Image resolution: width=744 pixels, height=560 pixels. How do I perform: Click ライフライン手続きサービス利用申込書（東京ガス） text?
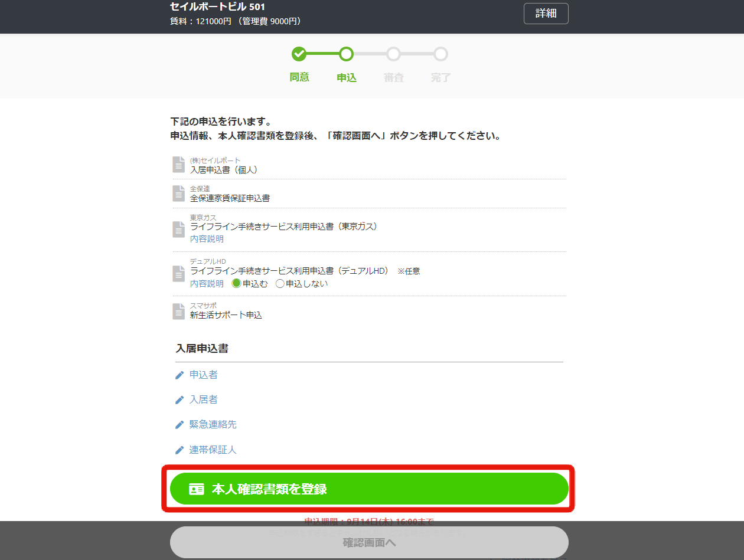click(284, 226)
